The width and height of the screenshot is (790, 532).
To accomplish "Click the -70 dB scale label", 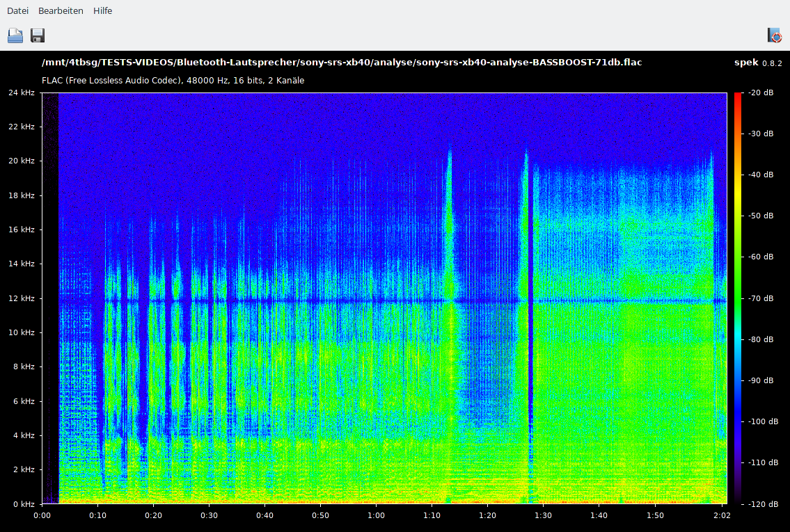I will [761, 298].
